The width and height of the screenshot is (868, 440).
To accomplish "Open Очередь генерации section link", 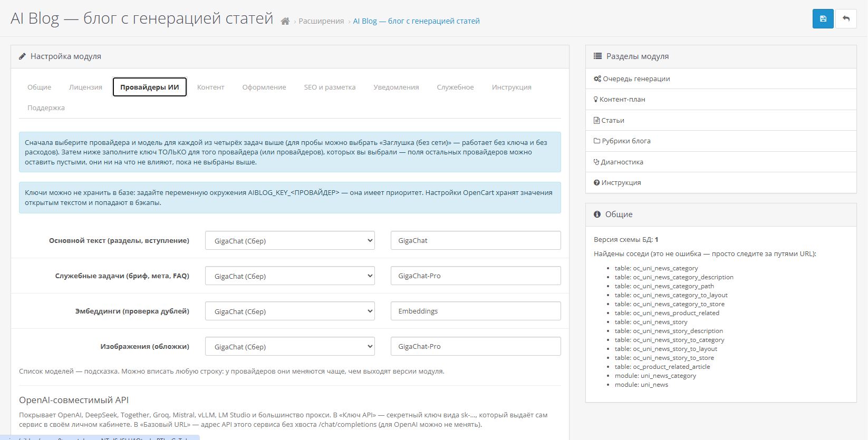I will [x=721, y=79].
